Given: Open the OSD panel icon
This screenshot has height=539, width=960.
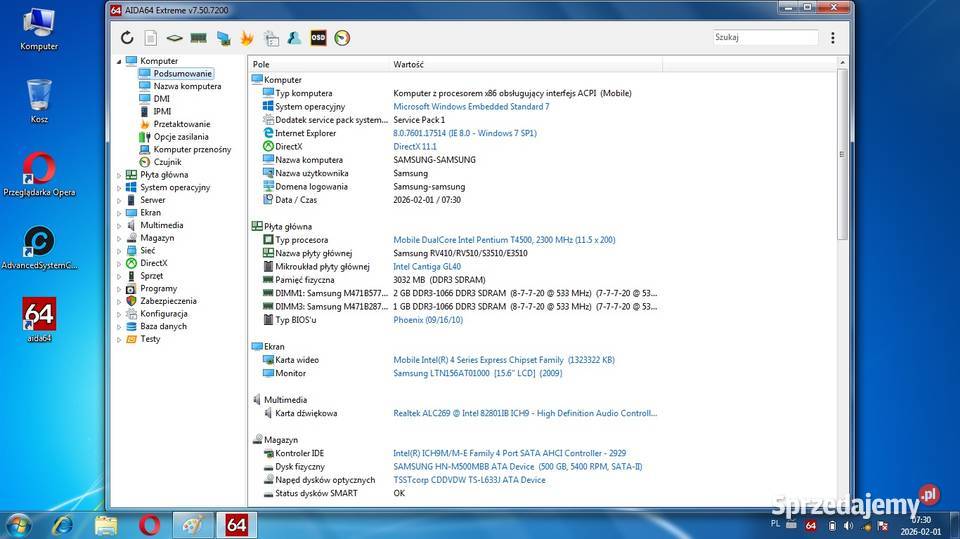Looking at the screenshot, I should click(x=318, y=38).
